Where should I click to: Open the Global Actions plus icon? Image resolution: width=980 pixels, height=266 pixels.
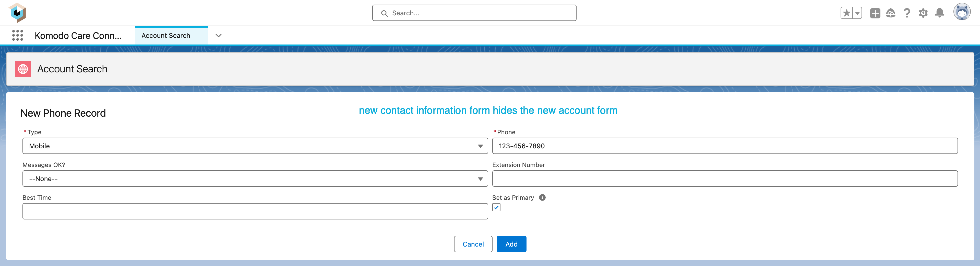tap(875, 13)
